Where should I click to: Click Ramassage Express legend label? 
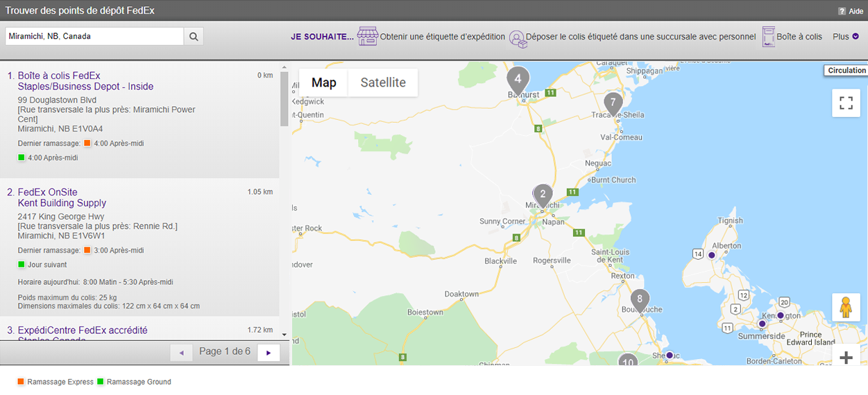[60, 382]
